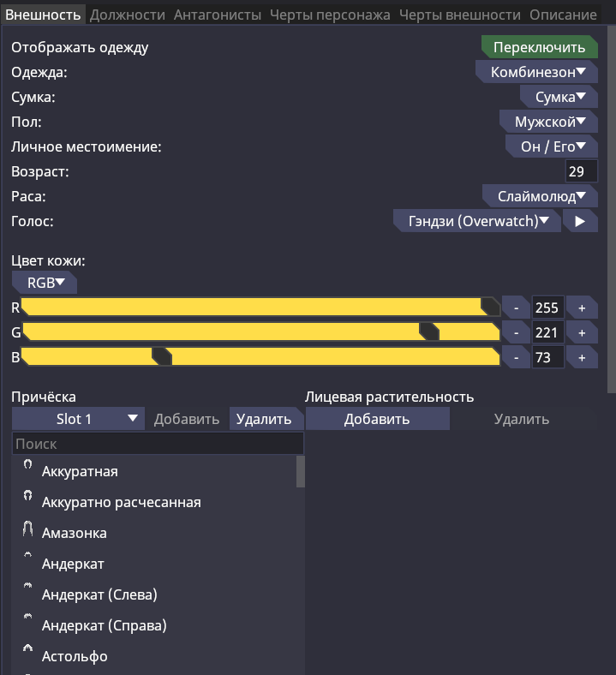Open the RGB color mode dropdown
The image size is (616, 675).
pos(45,283)
